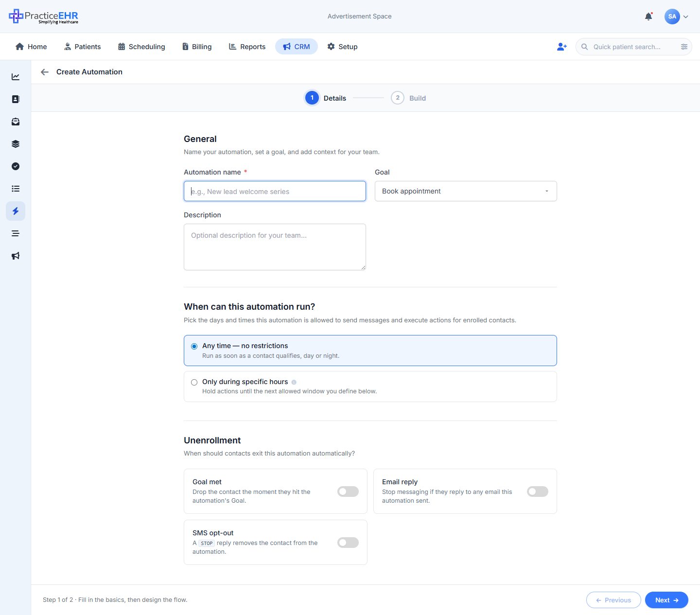Toggle the SMS opt-out switch
This screenshot has width=700, height=615.
(x=348, y=543)
